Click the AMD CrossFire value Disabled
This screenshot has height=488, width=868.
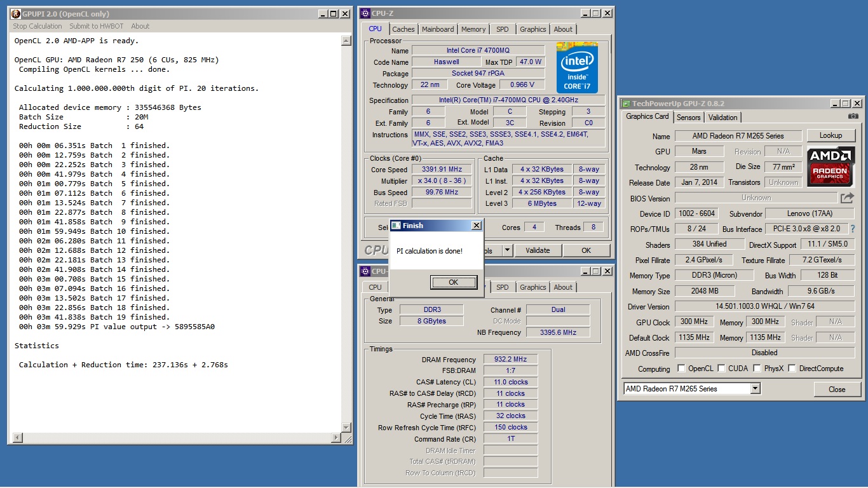tap(764, 353)
